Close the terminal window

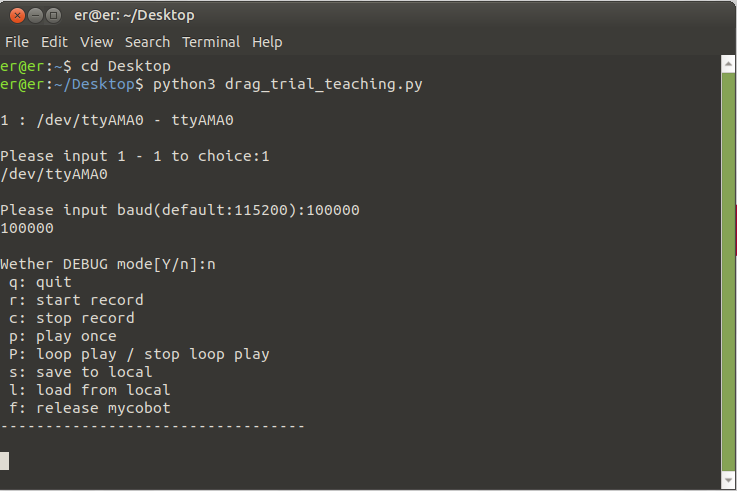[16, 15]
